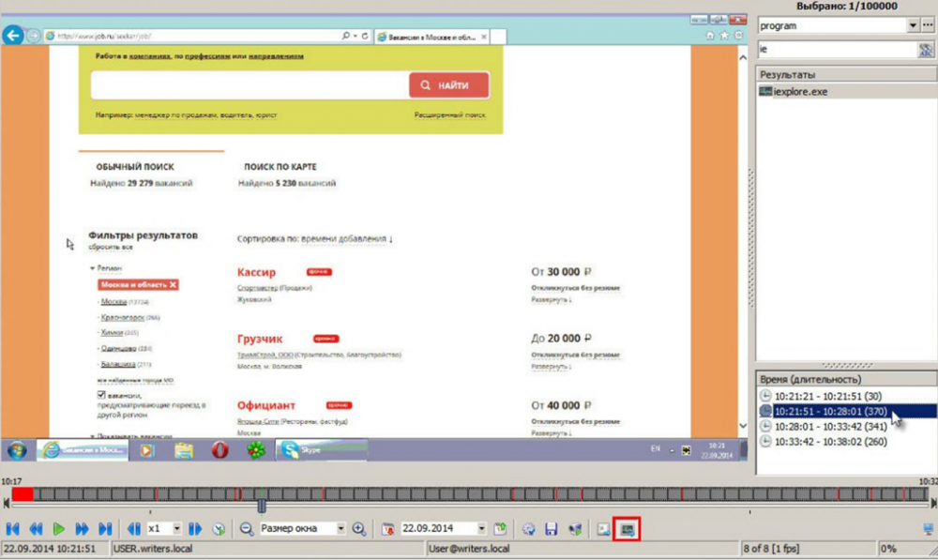The height and width of the screenshot is (560, 938).
Task: Step one frame back next to the speed box
Action: (x=134, y=529)
